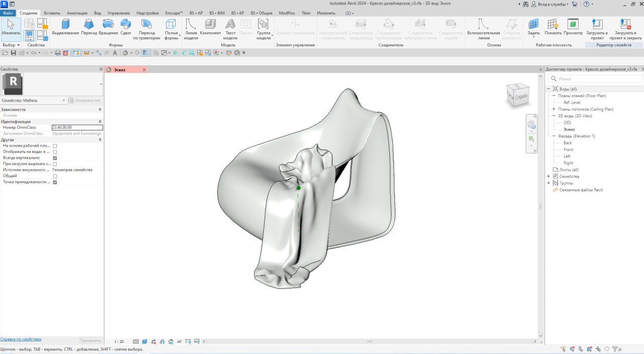Open the Текст модели tool
The height and width of the screenshot is (354, 644).
[x=230, y=28]
